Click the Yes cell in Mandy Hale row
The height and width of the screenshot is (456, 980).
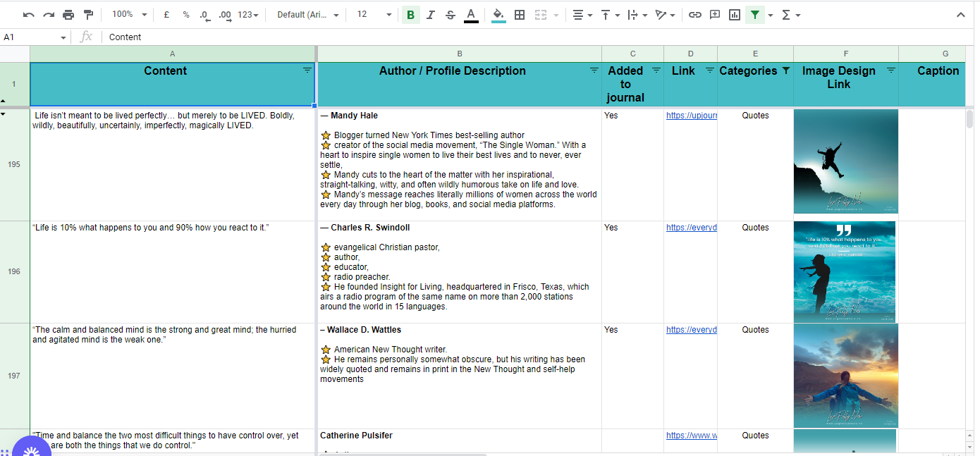click(632, 164)
